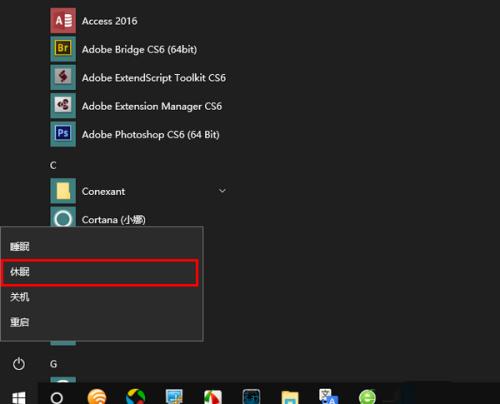Open the translate app on taskbar
Image resolution: width=500 pixels, height=404 pixels.
(328, 397)
